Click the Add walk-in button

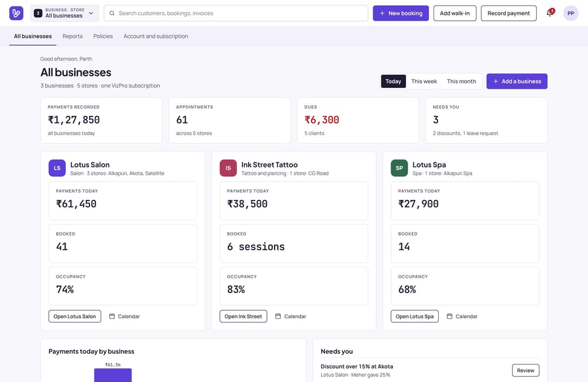455,13
